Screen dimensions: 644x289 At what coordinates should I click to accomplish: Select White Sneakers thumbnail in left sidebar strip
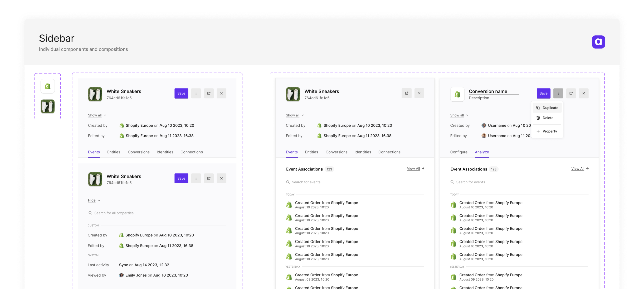[x=47, y=106]
